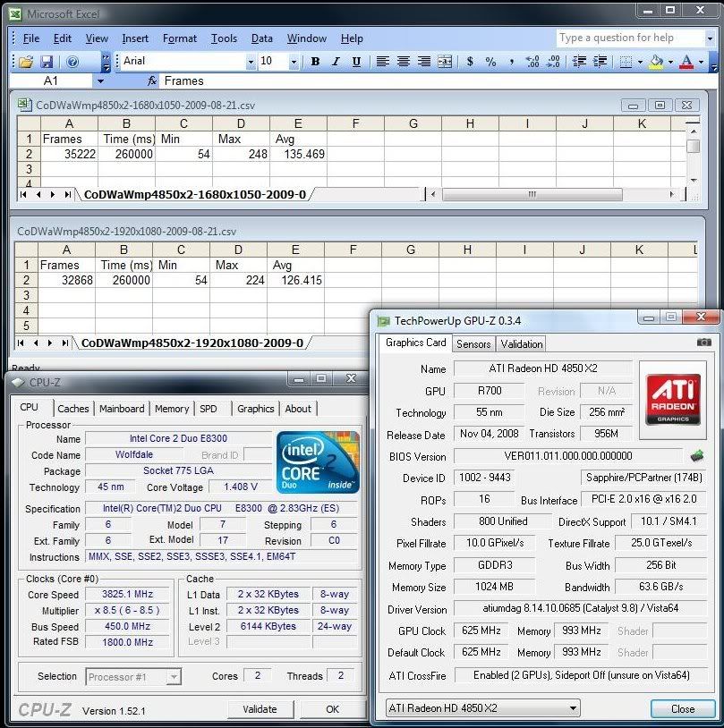Expand the Font Color dropdown arrow

[701, 62]
